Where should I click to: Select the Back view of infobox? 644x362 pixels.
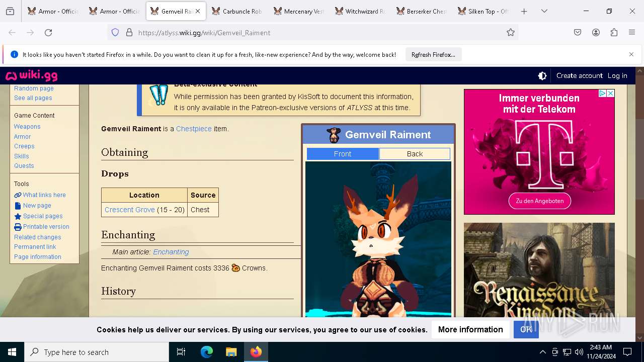pyautogui.click(x=415, y=154)
